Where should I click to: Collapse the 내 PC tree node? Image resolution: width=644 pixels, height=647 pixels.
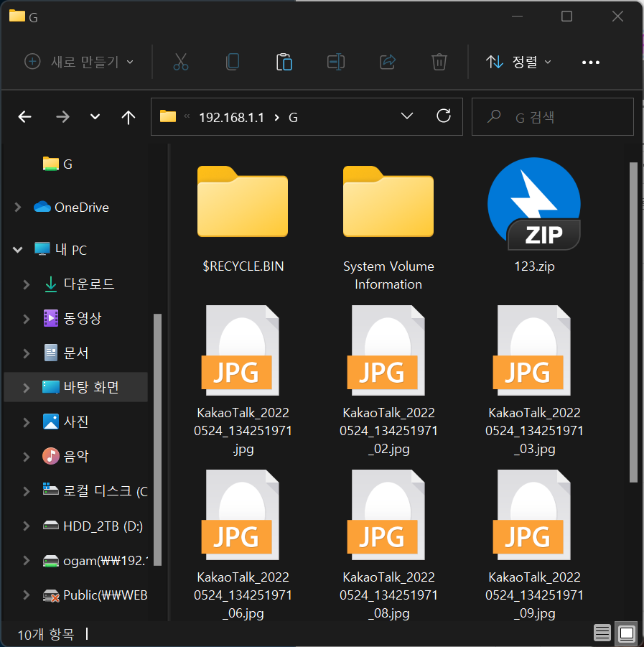pos(18,250)
